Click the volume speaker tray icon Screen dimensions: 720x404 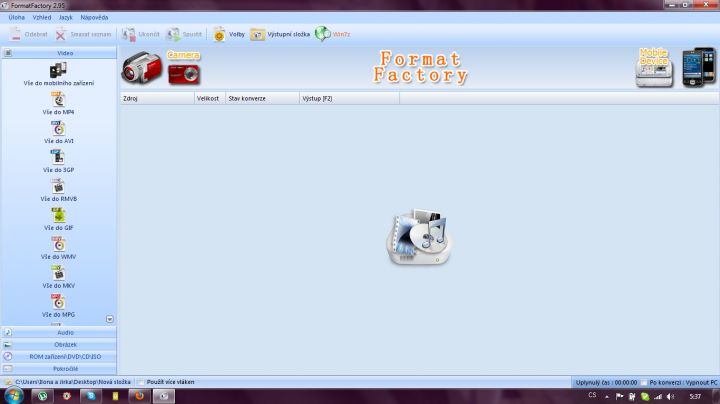670,396
